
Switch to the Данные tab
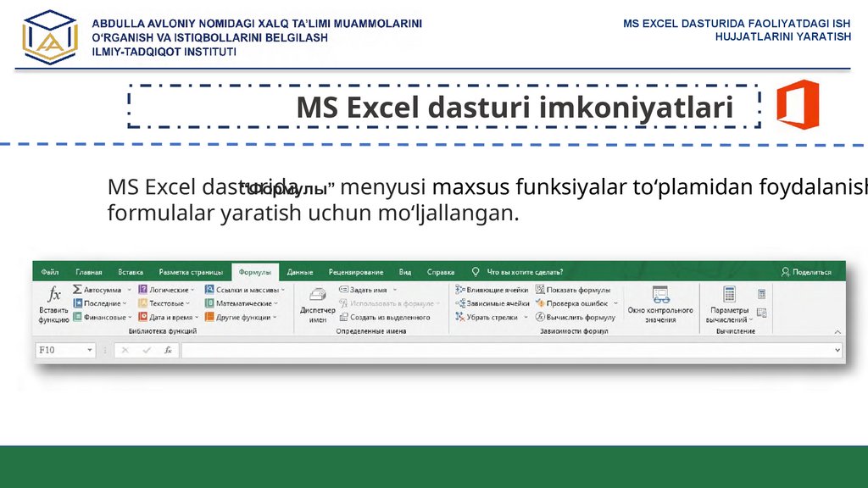point(300,272)
